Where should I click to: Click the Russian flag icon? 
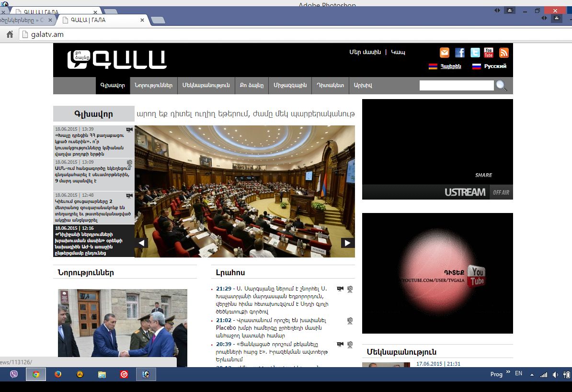(x=476, y=67)
